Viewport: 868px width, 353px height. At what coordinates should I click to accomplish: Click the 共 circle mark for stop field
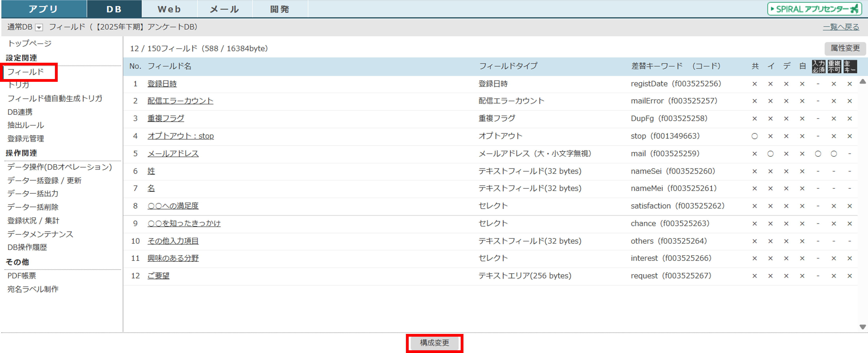pos(754,136)
